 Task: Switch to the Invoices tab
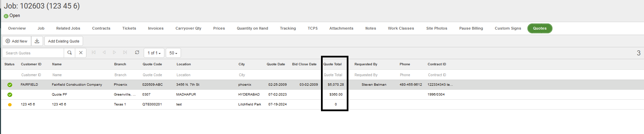pyautogui.click(x=156, y=28)
